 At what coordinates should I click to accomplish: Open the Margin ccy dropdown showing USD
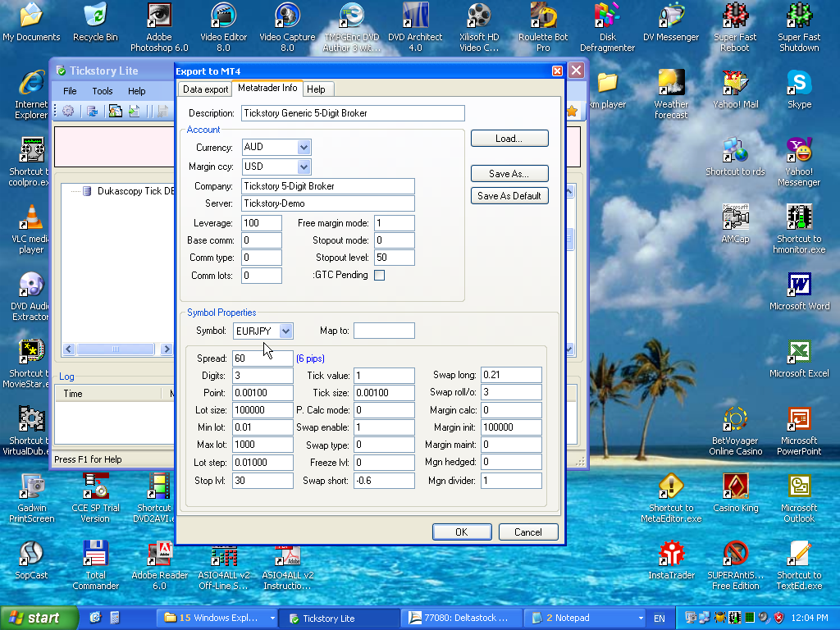pyautogui.click(x=304, y=167)
